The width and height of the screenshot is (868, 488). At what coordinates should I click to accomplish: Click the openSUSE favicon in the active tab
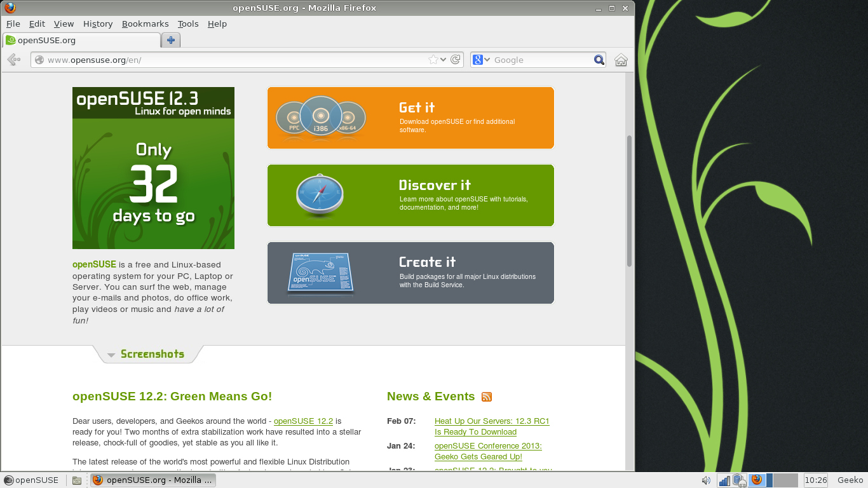coord(11,39)
